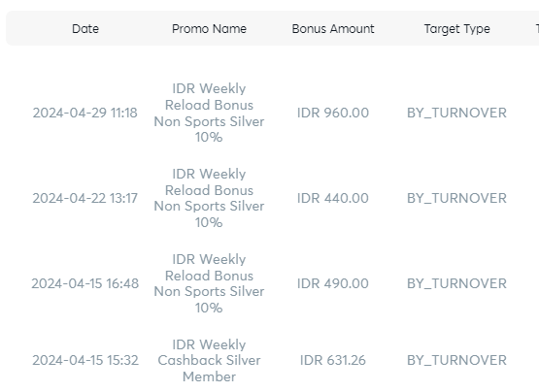Image resolution: width=539 pixels, height=392 pixels.
Task: Select the 2024-04-15 15:32 date cell
Action: [85, 360]
